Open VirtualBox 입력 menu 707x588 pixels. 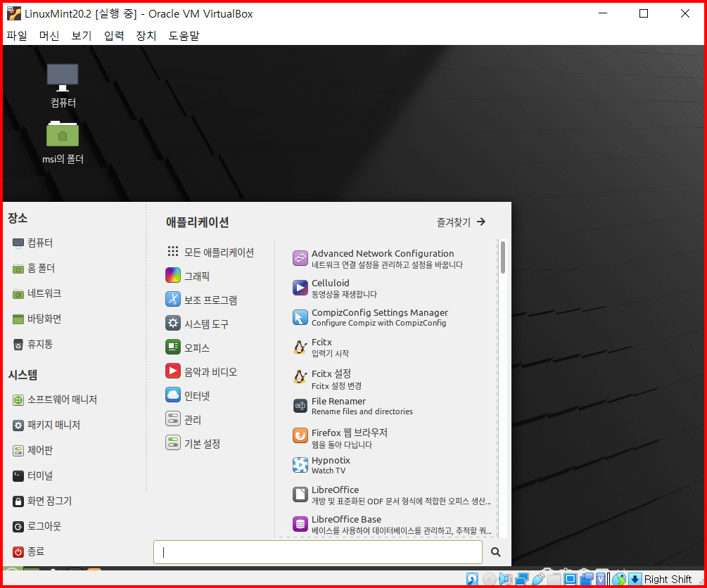(x=114, y=36)
